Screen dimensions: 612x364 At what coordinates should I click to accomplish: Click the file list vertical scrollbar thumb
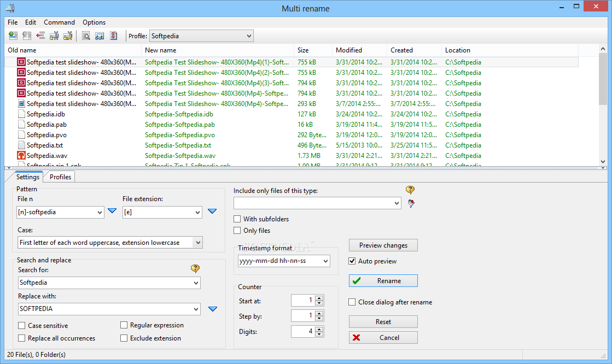click(603, 79)
